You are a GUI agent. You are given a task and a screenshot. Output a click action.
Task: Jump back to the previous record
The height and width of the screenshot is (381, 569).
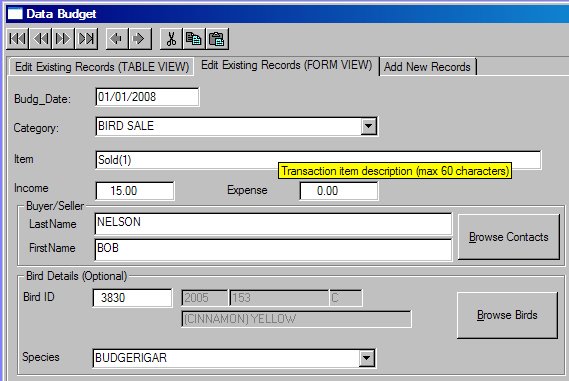tap(40, 38)
